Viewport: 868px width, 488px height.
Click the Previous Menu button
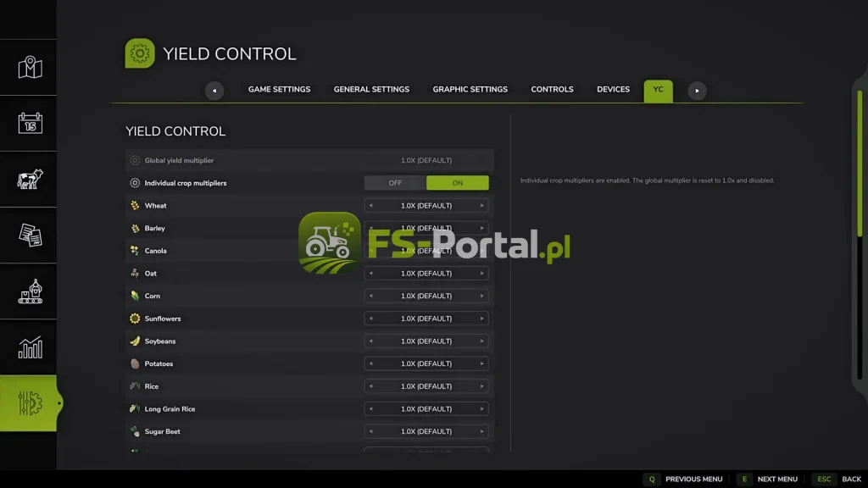pyautogui.click(x=683, y=480)
